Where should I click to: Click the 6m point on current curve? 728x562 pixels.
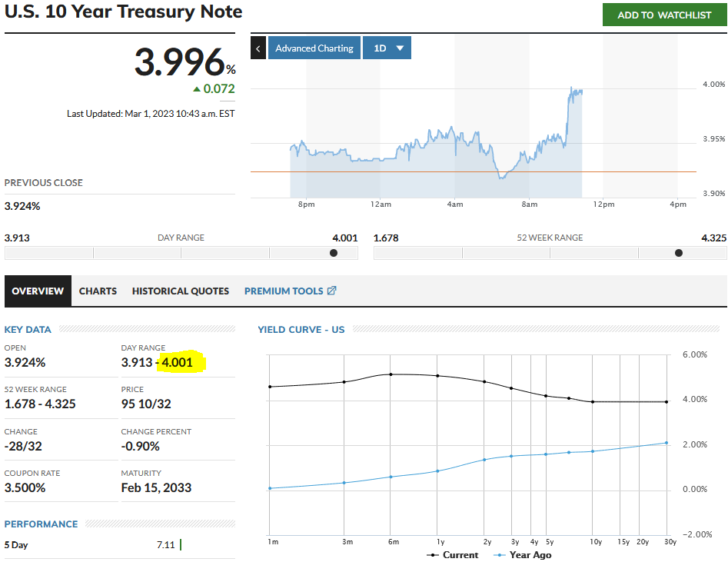tap(391, 374)
